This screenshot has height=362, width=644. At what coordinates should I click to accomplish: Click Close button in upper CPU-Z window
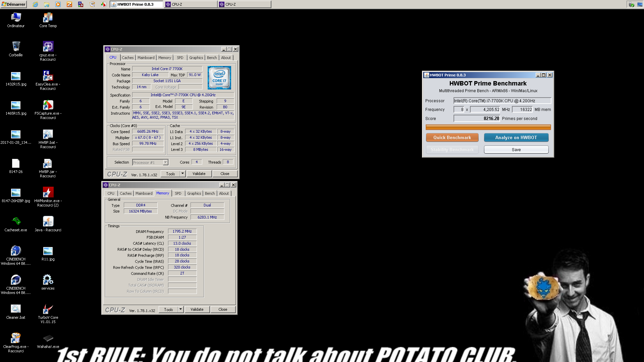coord(225,174)
